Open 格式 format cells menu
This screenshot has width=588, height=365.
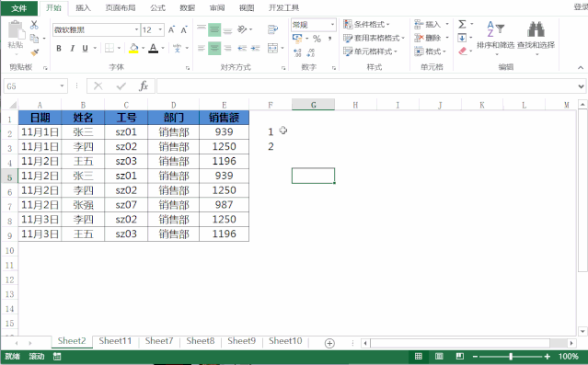(x=430, y=51)
